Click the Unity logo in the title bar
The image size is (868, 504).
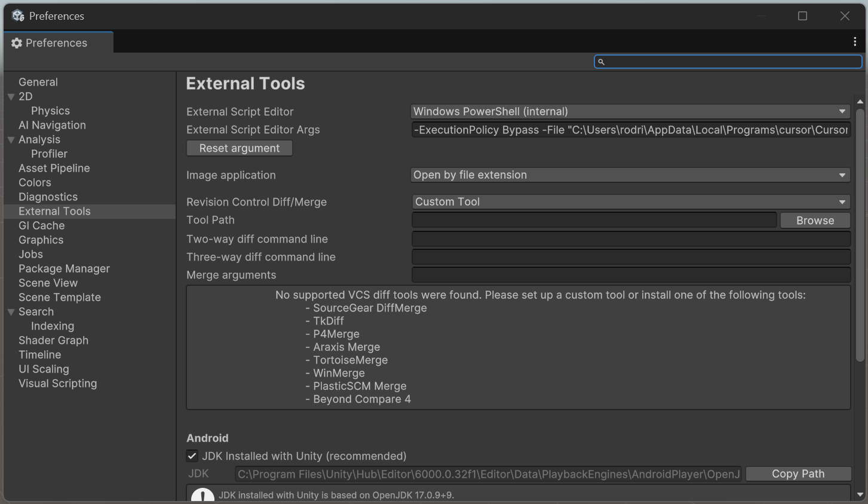tap(18, 16)
